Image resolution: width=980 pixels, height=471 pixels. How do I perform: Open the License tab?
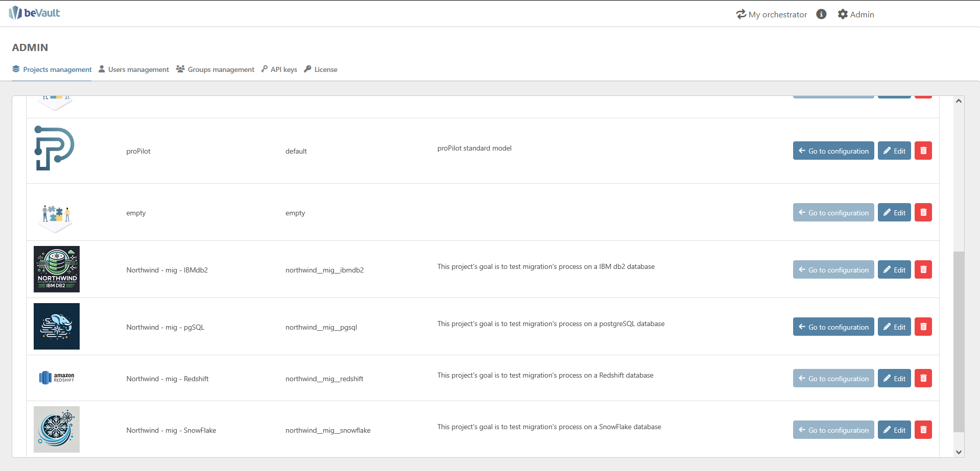coord(321,69)
